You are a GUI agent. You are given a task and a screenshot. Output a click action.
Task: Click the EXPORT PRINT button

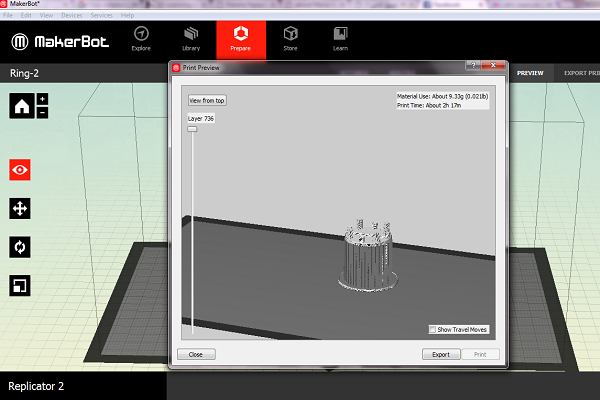pos(582,73)
